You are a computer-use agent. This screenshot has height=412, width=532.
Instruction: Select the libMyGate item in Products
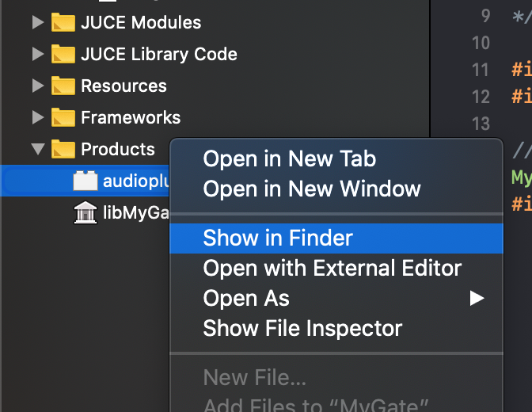click(135, 213)
